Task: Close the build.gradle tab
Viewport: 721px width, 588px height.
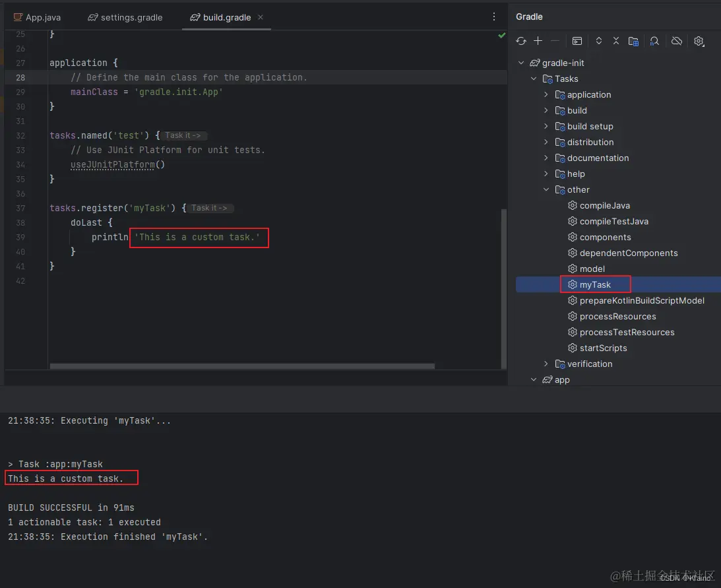Action: (261, 17)
